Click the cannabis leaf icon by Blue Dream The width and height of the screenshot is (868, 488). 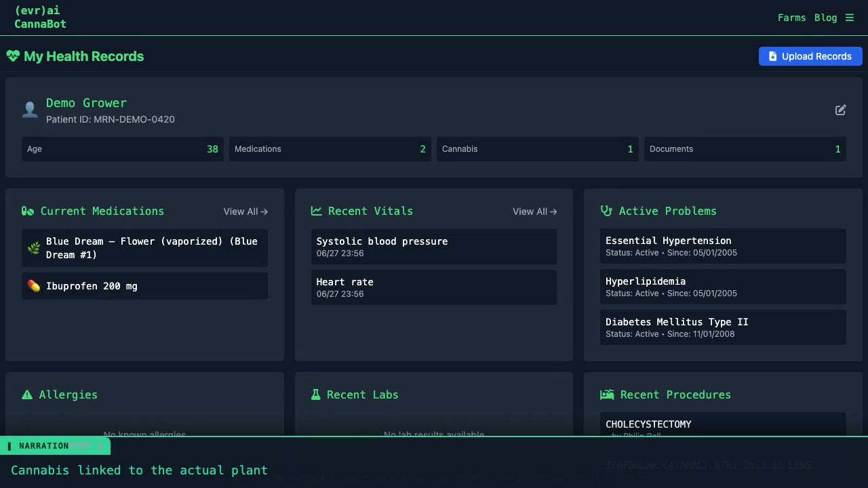(x=34, y=248)
